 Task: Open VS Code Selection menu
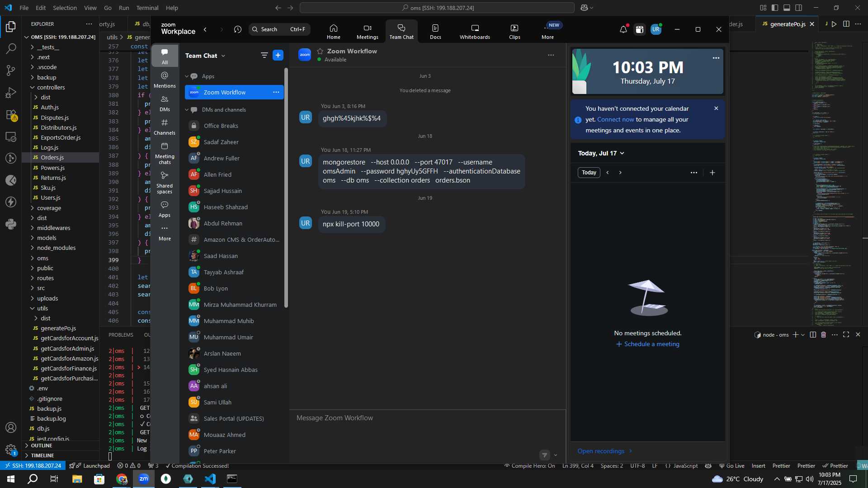coord(65,8)
